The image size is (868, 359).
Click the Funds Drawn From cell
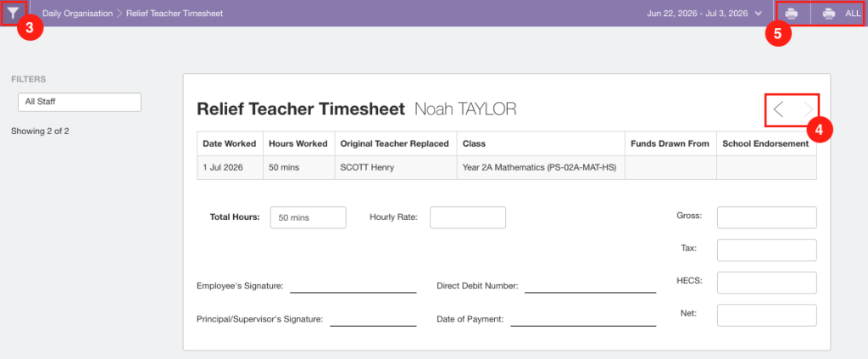(671, 167)
